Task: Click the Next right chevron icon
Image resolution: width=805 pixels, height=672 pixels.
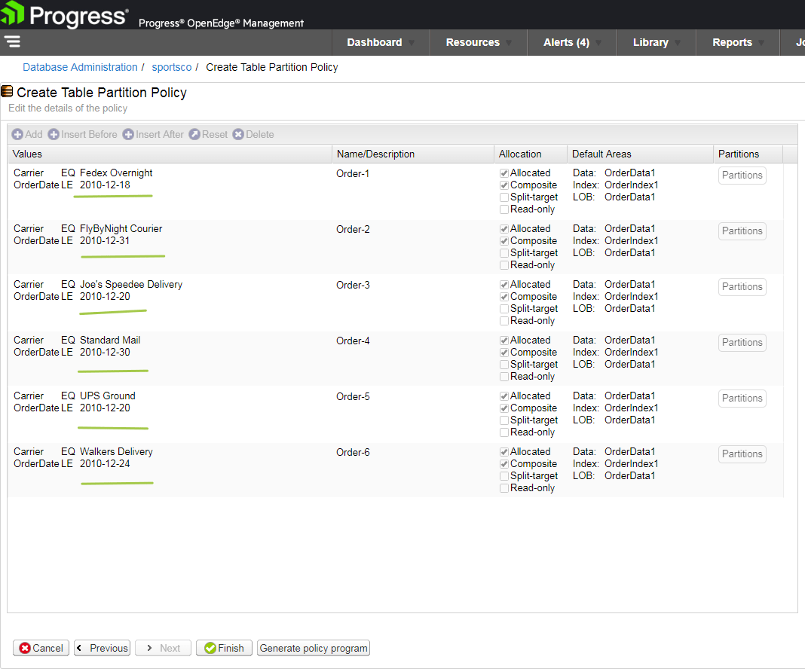Action: [149, 648]
